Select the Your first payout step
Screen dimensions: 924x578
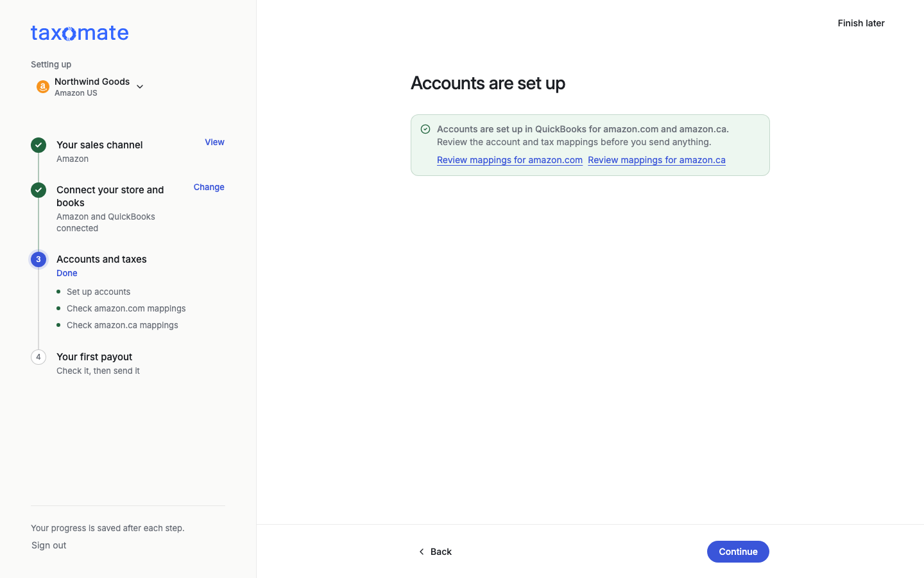(x=94, y=357)
